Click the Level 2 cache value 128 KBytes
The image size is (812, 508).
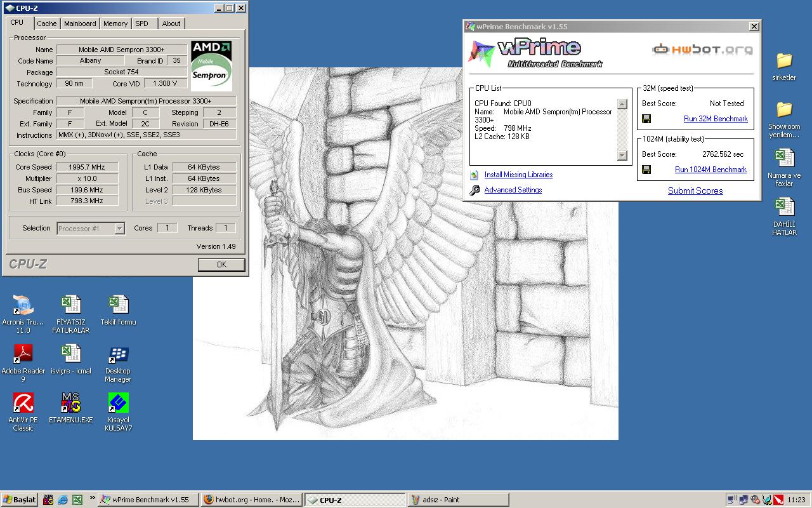click(x=204, y=190)
